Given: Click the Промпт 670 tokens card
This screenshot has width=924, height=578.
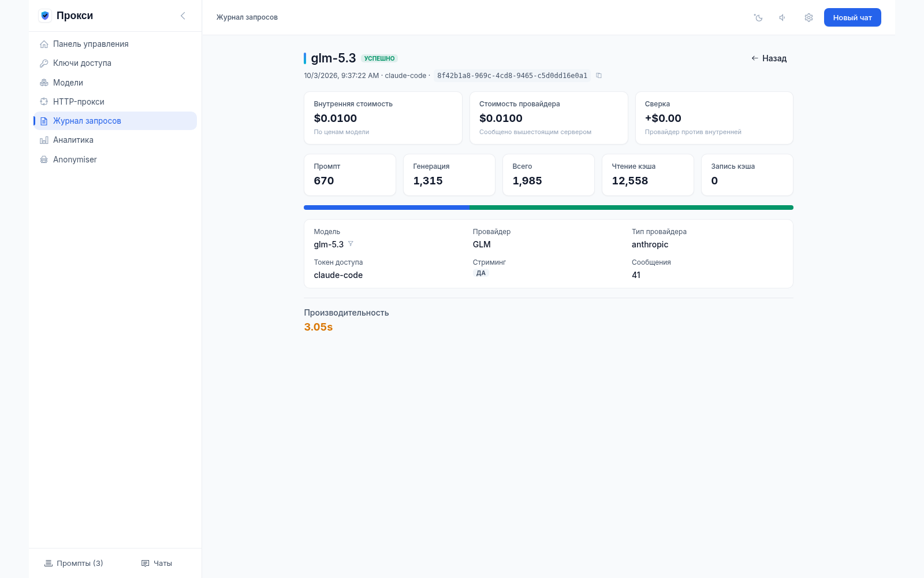Looking at the screenshot, I should click(350, 175).
